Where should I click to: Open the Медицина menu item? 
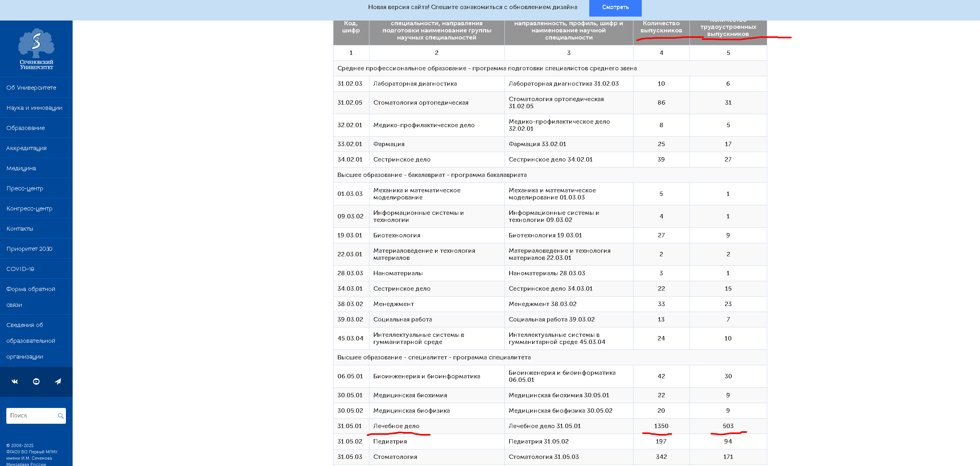pyautogui.click(x=21, y=168)
